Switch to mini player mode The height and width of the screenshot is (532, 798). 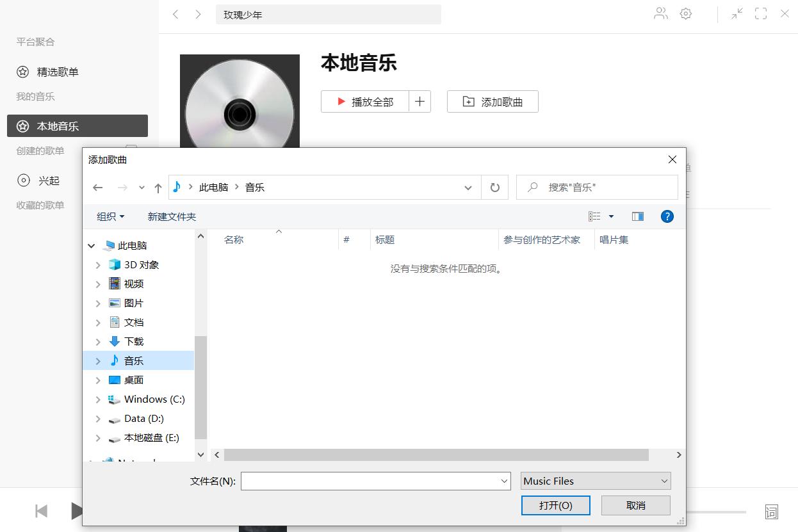tap(737, 13)
